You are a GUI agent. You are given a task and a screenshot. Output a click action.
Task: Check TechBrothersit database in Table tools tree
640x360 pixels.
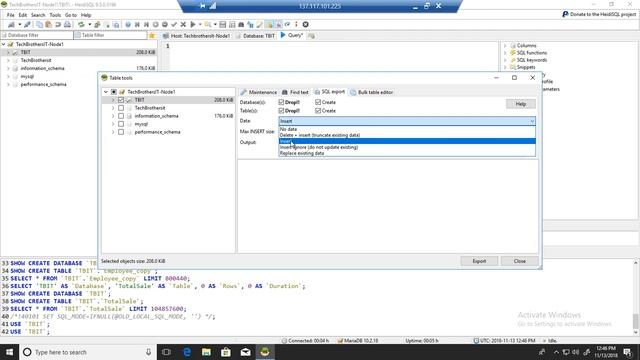tap(121, 108)
